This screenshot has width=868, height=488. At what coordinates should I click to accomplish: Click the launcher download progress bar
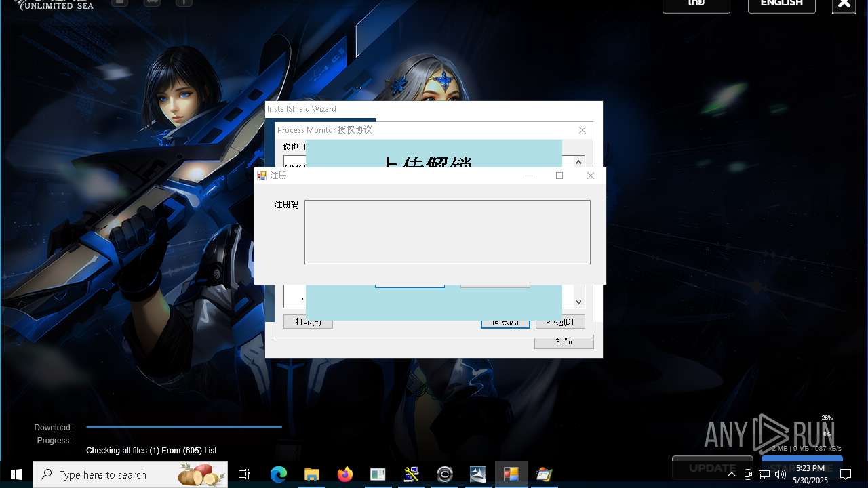coord(184,427)
